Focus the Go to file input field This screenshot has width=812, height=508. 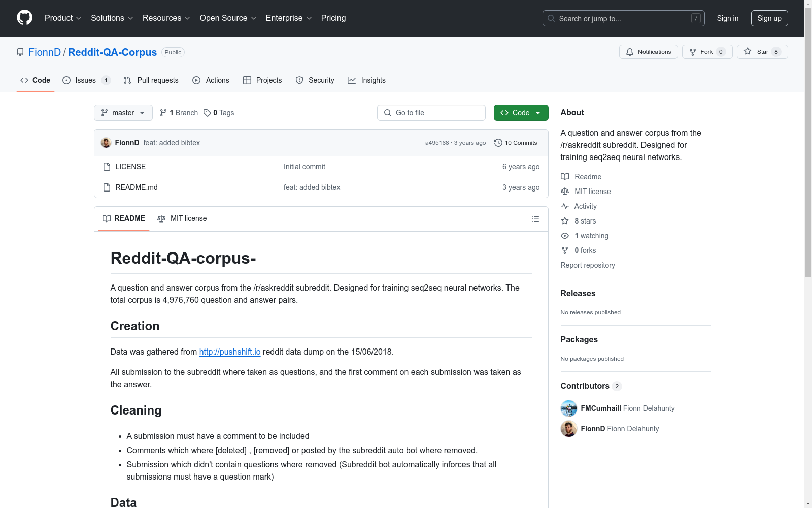431,113
